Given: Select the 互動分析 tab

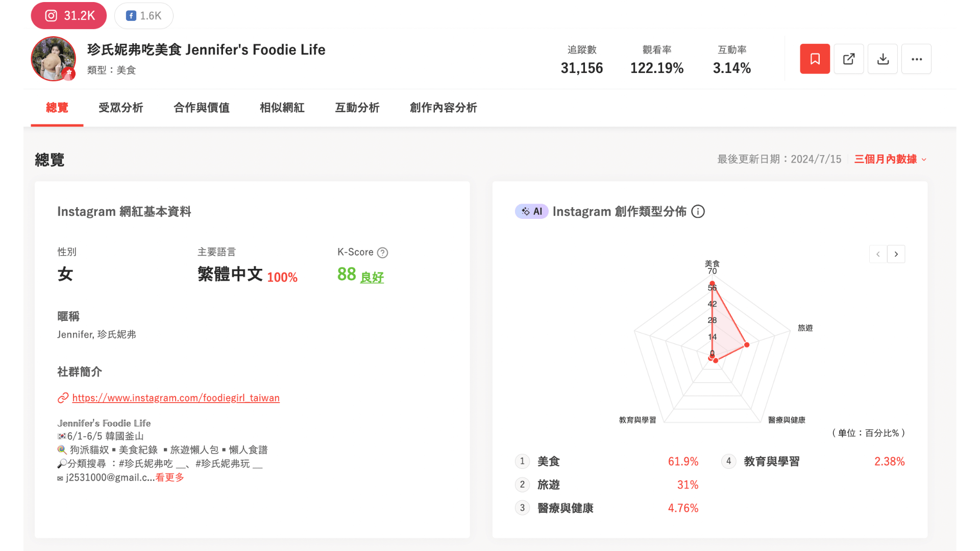Looking at the screenshot, I should pyautogui.click(x=357, y=108).
